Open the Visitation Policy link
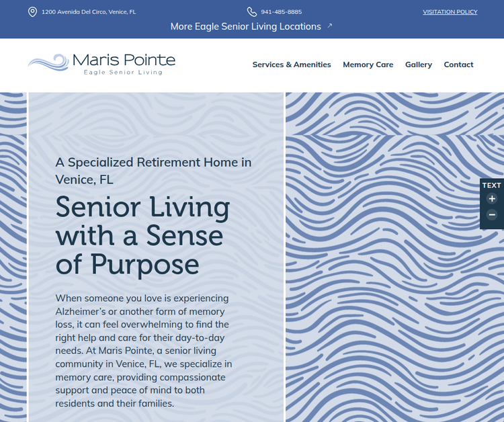Image resolution: width=504 pixels, height=422 pixels. tap(450, 12)
